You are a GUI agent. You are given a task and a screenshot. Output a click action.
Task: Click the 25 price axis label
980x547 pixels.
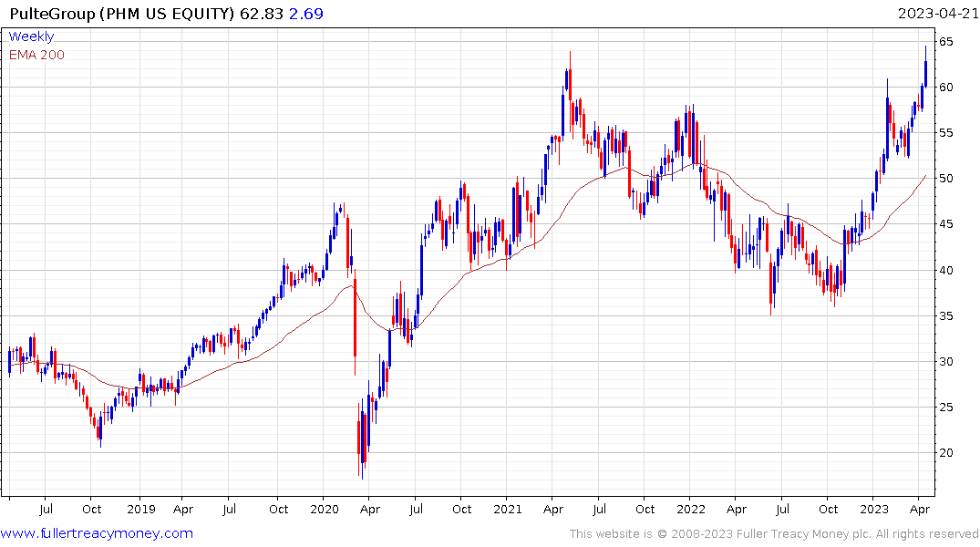945,408
